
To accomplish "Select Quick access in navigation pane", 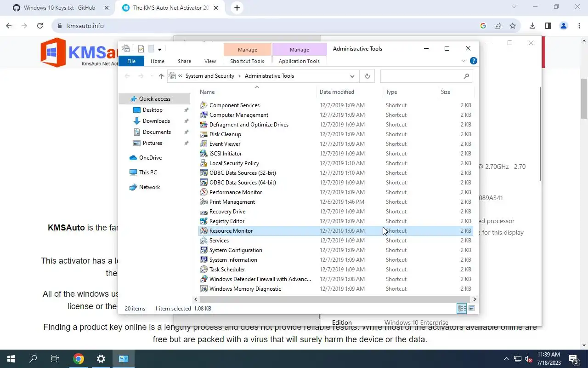I will click(154, 99).
